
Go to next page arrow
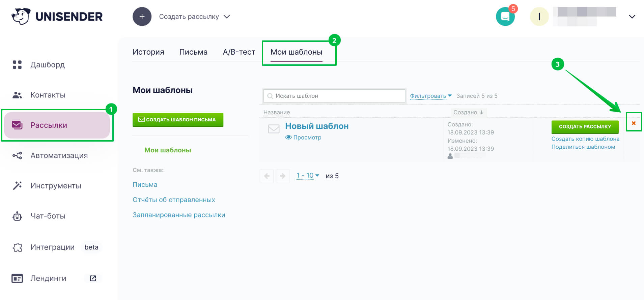click(x=283, y=176)
